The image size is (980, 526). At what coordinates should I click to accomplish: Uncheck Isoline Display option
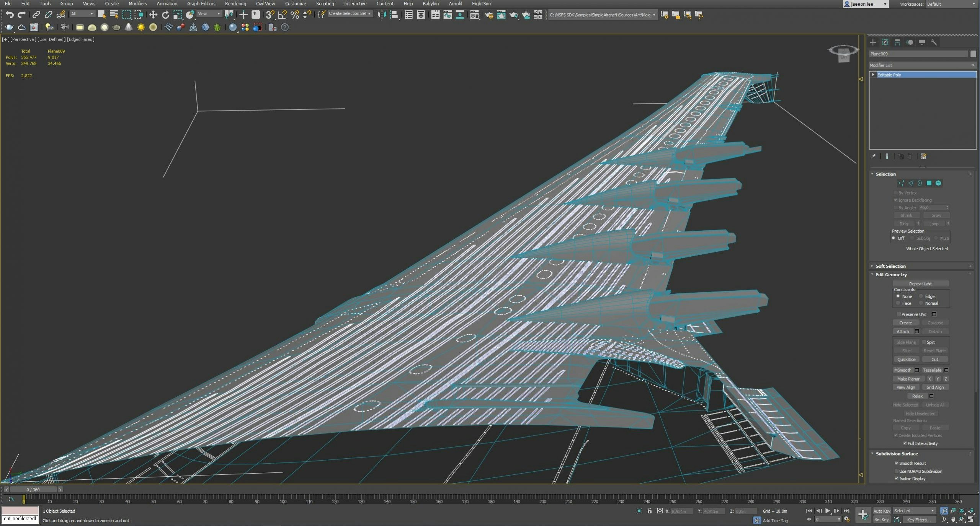point(896,479)
